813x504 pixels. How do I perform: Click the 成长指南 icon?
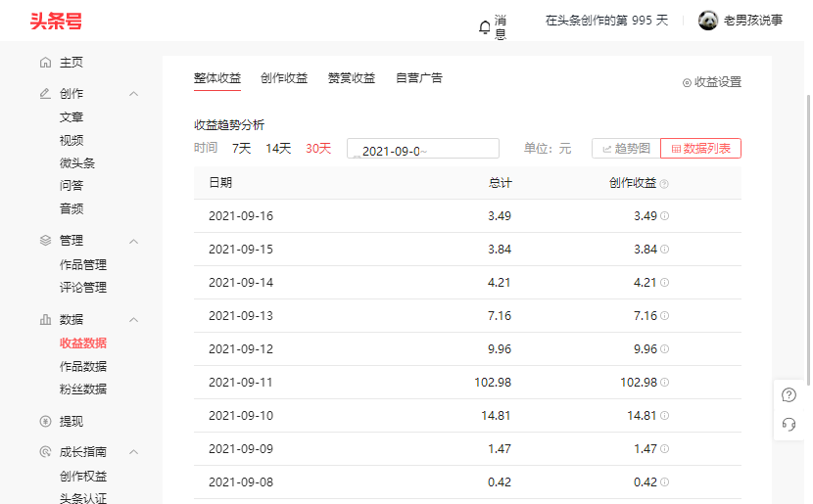46,452
